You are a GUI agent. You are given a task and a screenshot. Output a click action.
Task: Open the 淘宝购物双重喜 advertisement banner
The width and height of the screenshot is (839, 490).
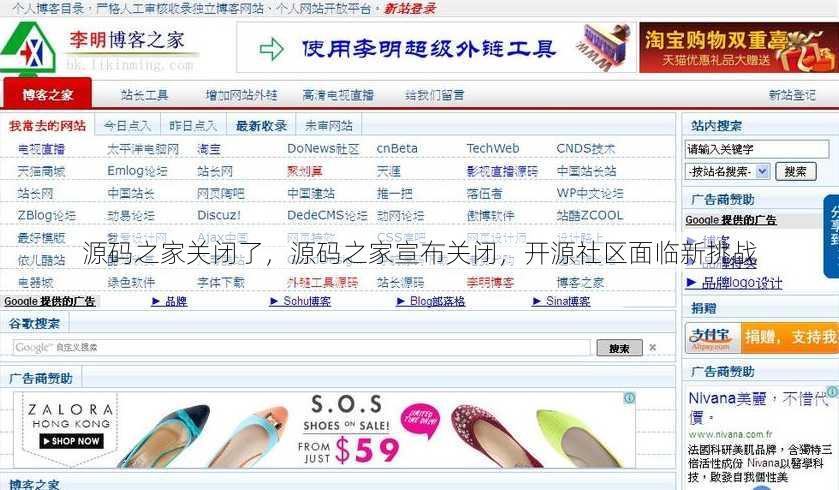739,48
